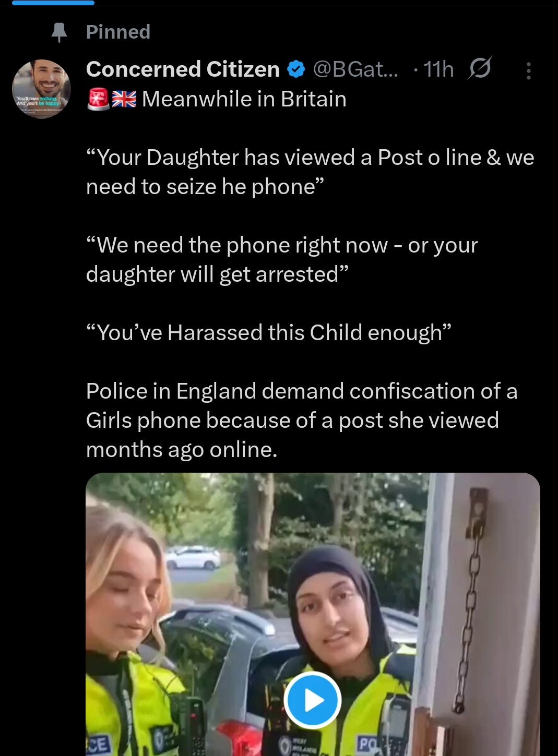Click the 'Your Daughter has viewed a Post' paragraph

point(310,172)
